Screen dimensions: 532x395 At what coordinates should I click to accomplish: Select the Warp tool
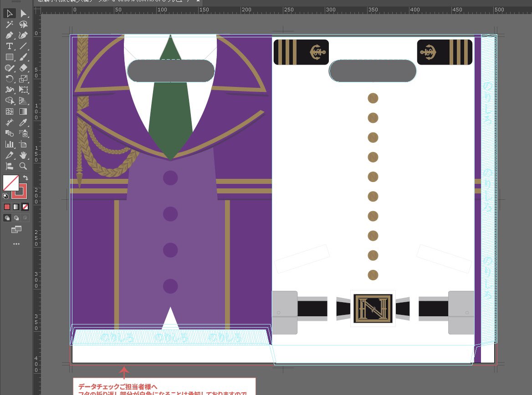[10, 90]
